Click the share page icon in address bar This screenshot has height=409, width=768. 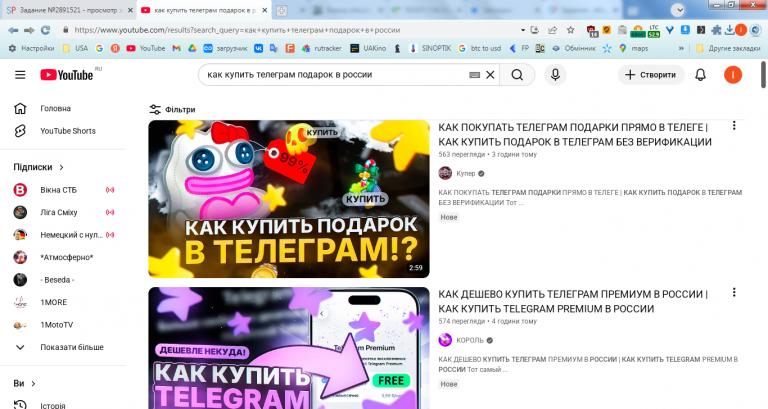coord(553,30)
